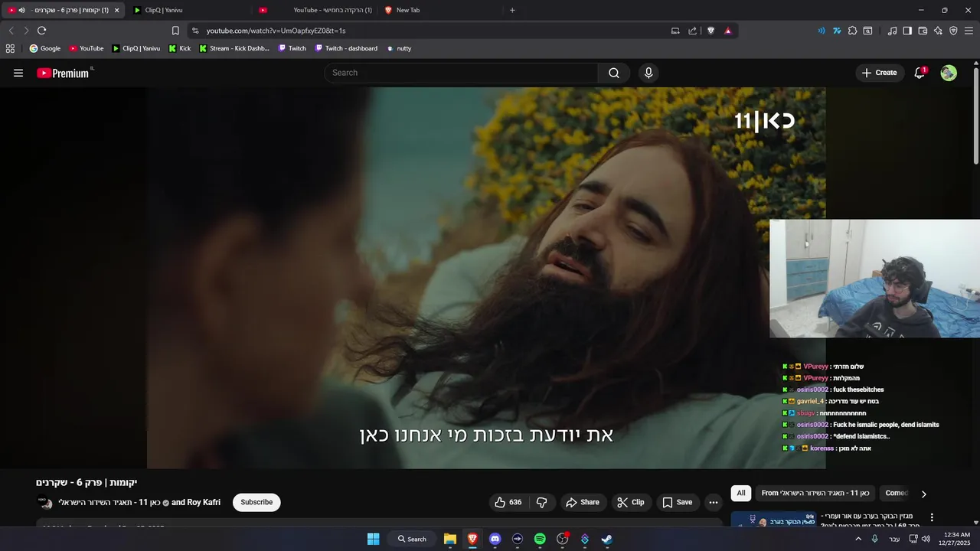The height and width of the screenshot is (551, 980).
Task: Open the Google bookmark
Action: pyautogui.click(x=44, y=48)
